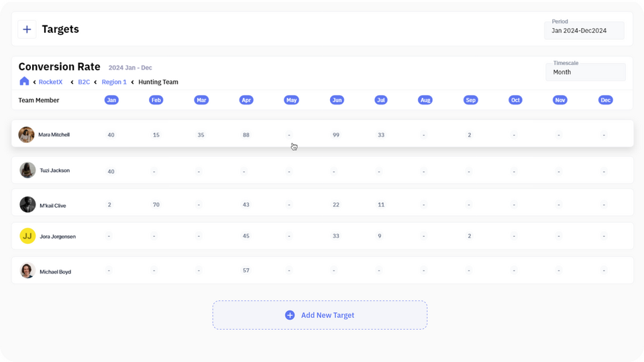
Task: Navigate to B2C breadcrumb link
Action: click(84, 82)
